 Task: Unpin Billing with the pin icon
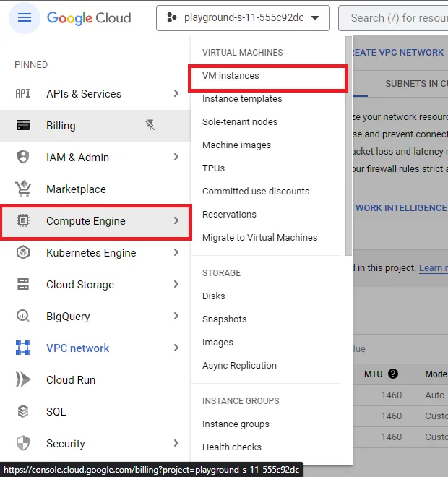click(150, 125)
